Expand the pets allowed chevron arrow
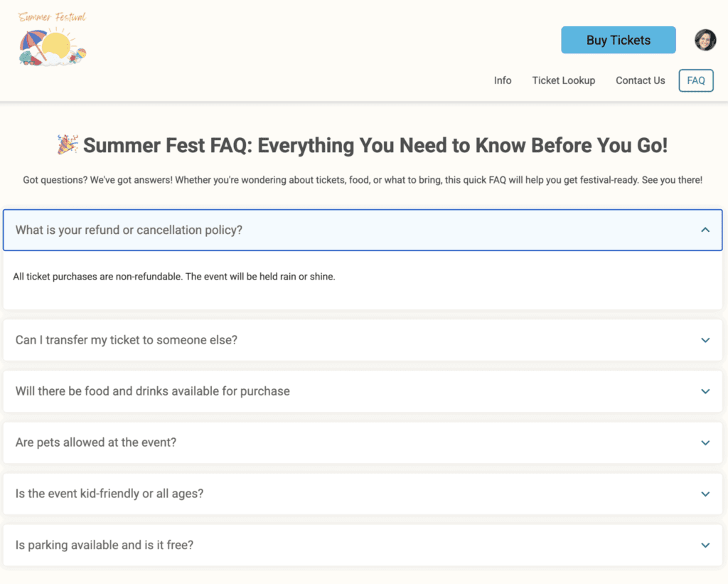Image resolution: width=728 pixels, height=584 pixels. tap(705, 442)
